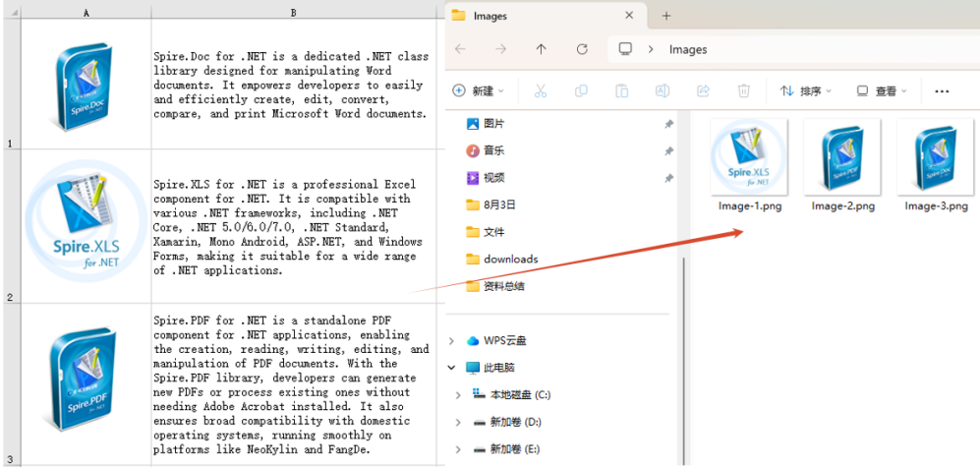Expand the 本地磁盘 (C:) node
The image size is (980, 467).
(x=459, y=395)
